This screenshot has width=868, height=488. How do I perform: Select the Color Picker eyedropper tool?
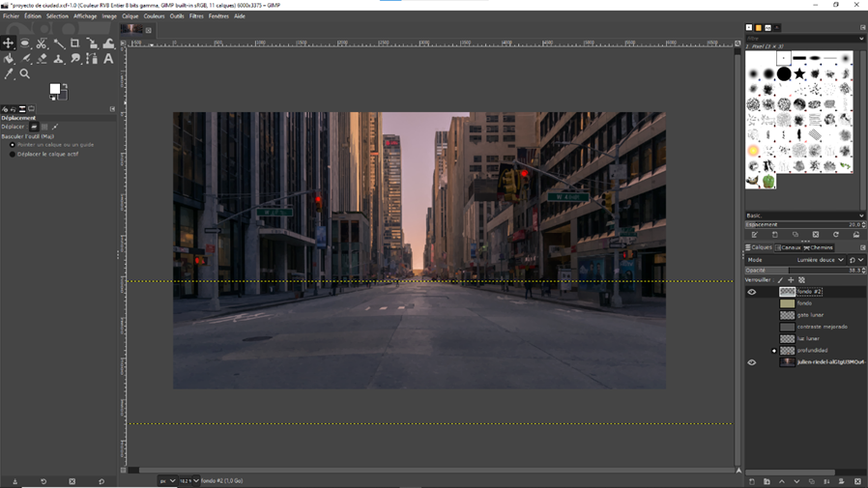click(9, 74)
